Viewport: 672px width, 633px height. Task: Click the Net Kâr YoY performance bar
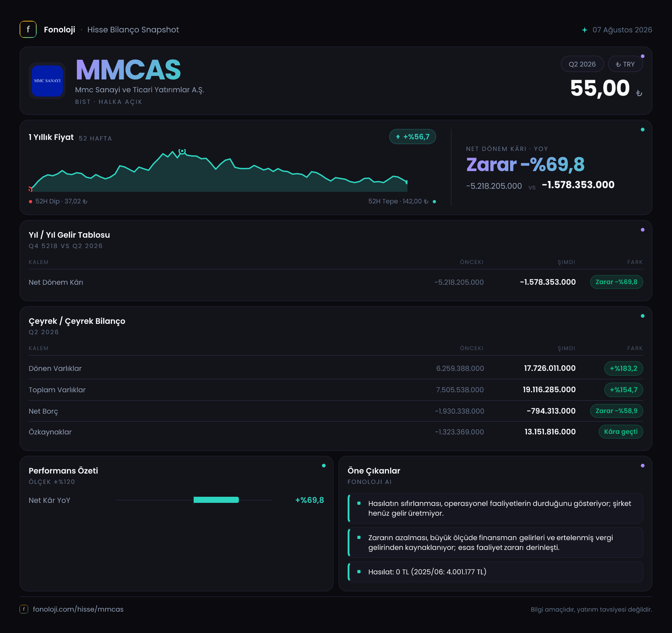216,500
